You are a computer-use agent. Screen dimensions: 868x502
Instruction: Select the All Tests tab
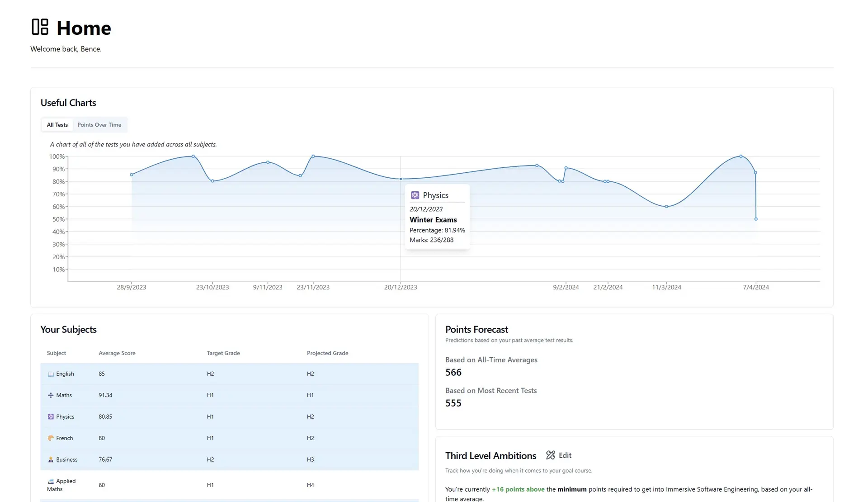point(57,125)
